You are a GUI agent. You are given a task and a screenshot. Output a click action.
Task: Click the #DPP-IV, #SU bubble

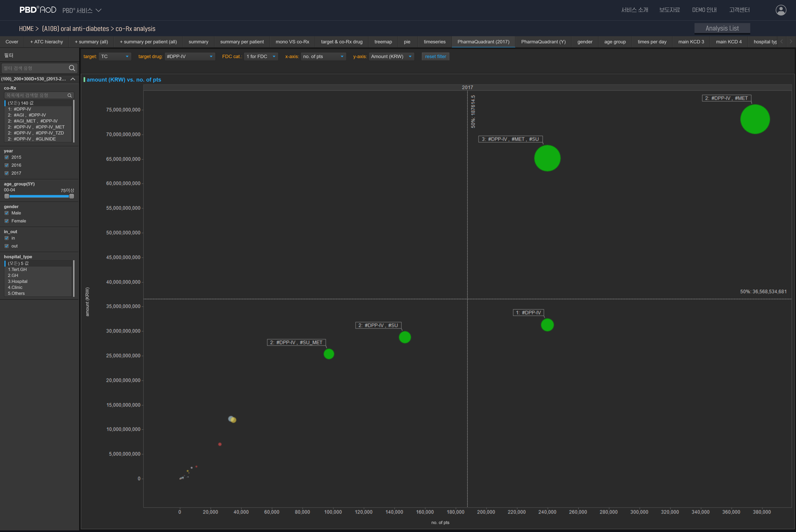pyautogui.click(x=405, y=337)
